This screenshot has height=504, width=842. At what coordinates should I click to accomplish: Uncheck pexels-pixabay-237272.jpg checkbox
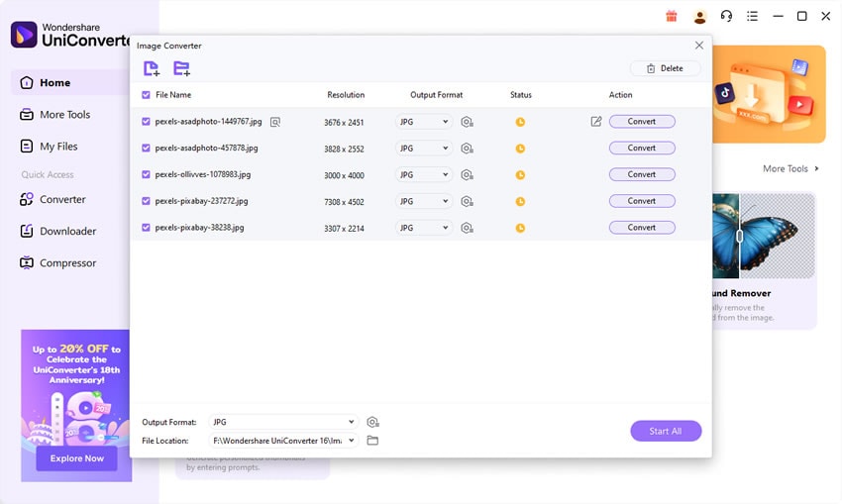(x=146, y=201)
